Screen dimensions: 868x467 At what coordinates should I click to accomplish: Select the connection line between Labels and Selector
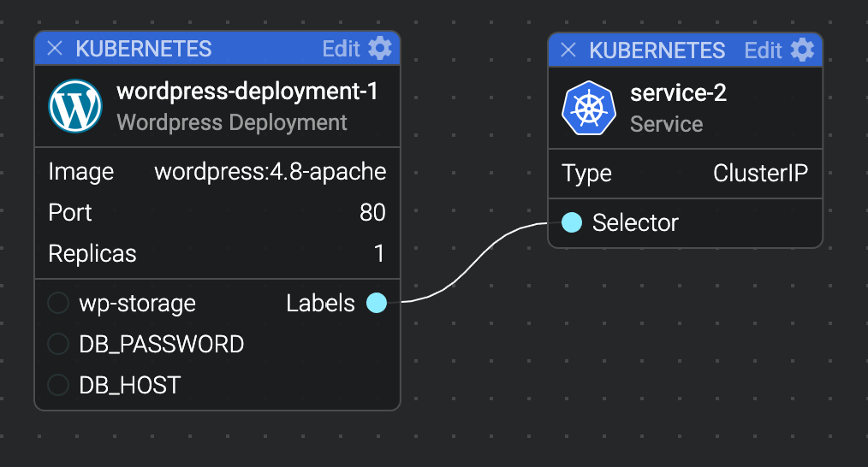(475, 261)
